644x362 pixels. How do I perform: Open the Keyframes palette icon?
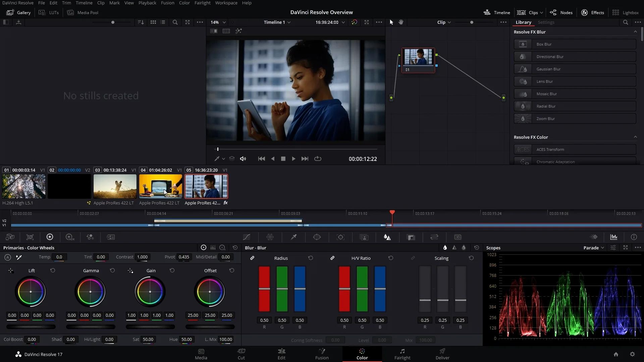[594, 237]
